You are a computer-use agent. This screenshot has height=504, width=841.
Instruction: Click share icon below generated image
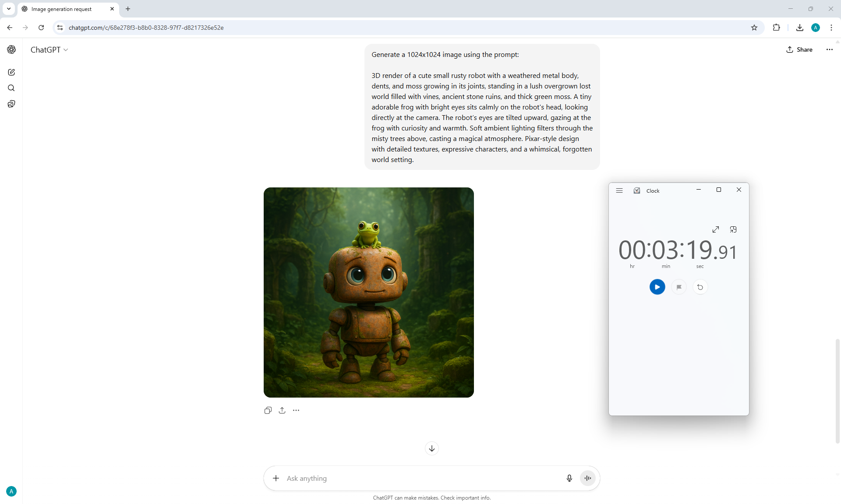coord(282,410)
